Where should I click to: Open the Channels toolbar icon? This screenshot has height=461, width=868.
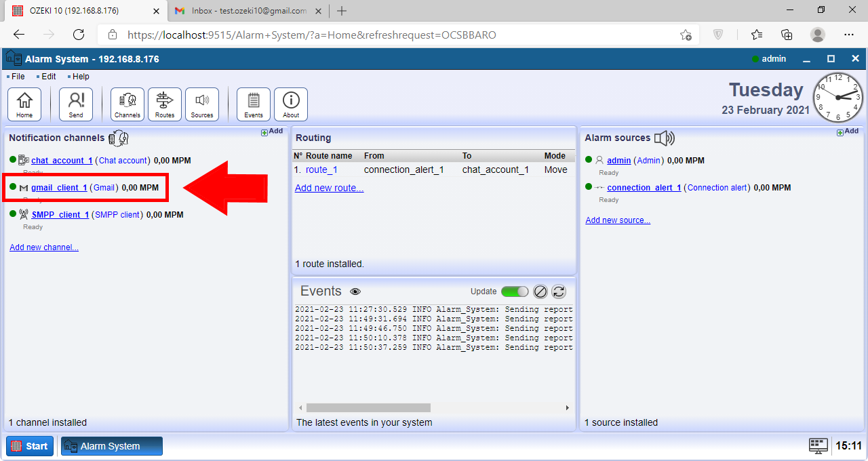pyautogui.click(x=127, y=104)
